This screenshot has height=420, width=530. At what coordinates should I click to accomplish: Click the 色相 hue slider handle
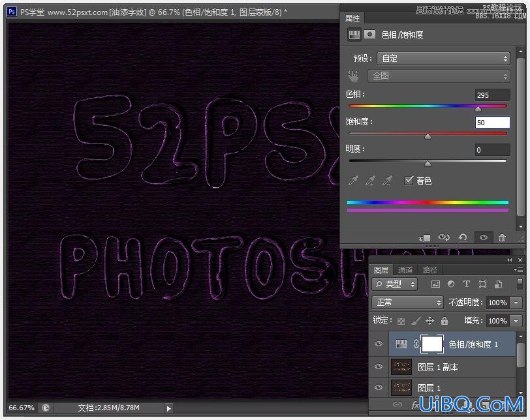[478, 109]
